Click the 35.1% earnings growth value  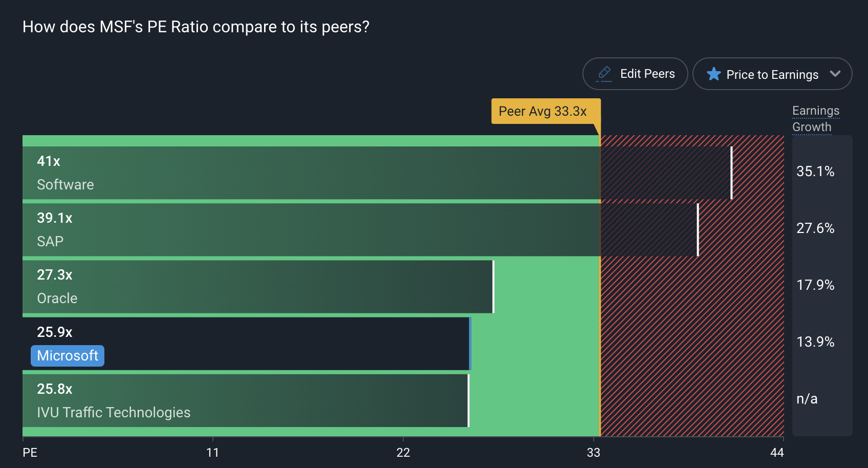pyautogui.click(x=815, y=172)
